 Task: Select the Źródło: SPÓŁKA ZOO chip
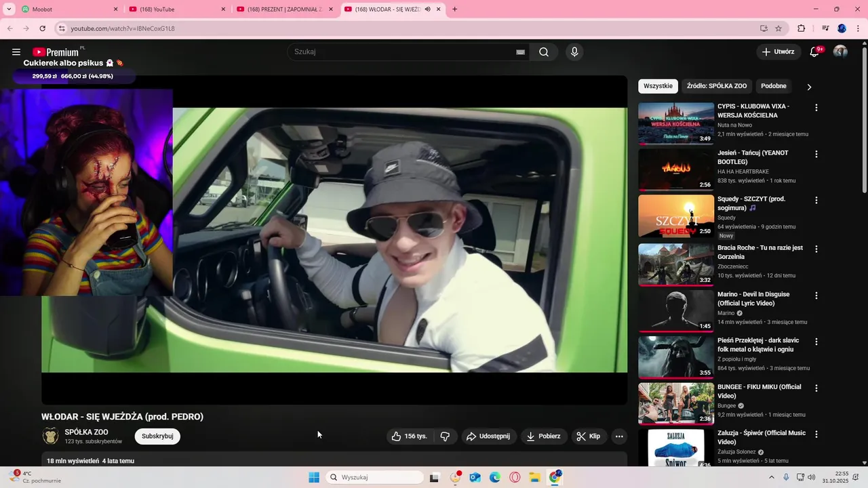[717, 86]
